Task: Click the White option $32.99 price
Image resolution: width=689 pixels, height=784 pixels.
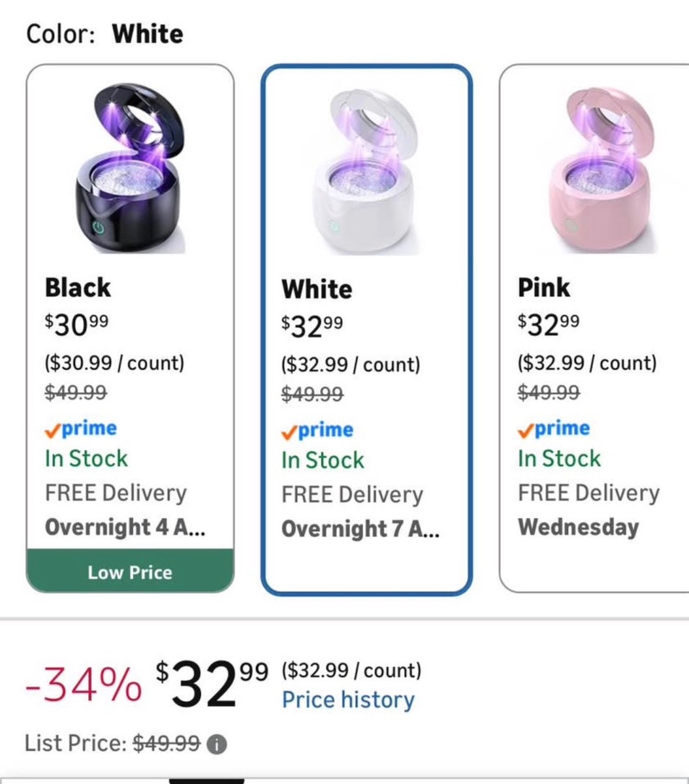Action: coord(312,325)
